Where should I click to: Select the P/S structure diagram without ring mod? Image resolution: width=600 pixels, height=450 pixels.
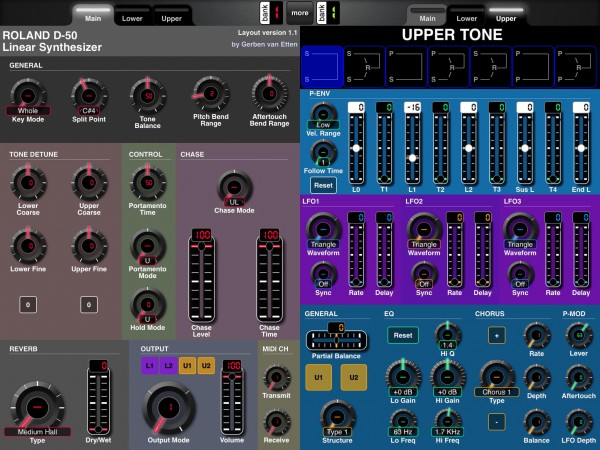(406, 67)
